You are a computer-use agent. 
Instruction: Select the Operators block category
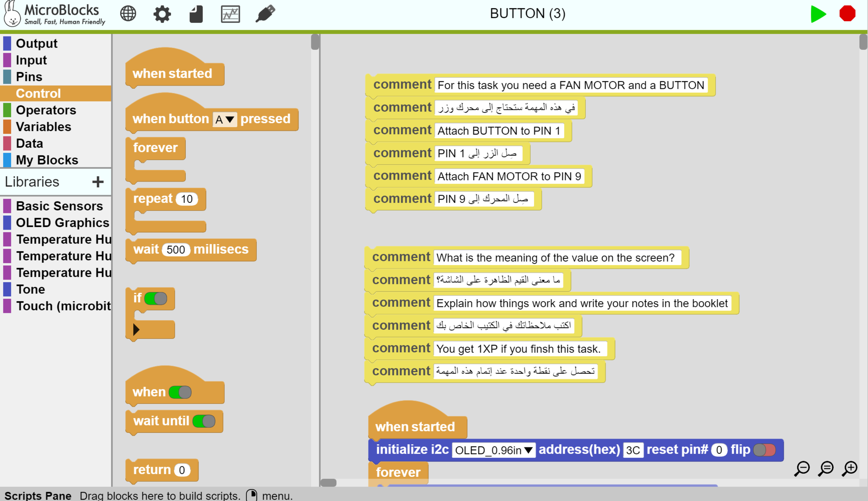click(x=46, y=110)
